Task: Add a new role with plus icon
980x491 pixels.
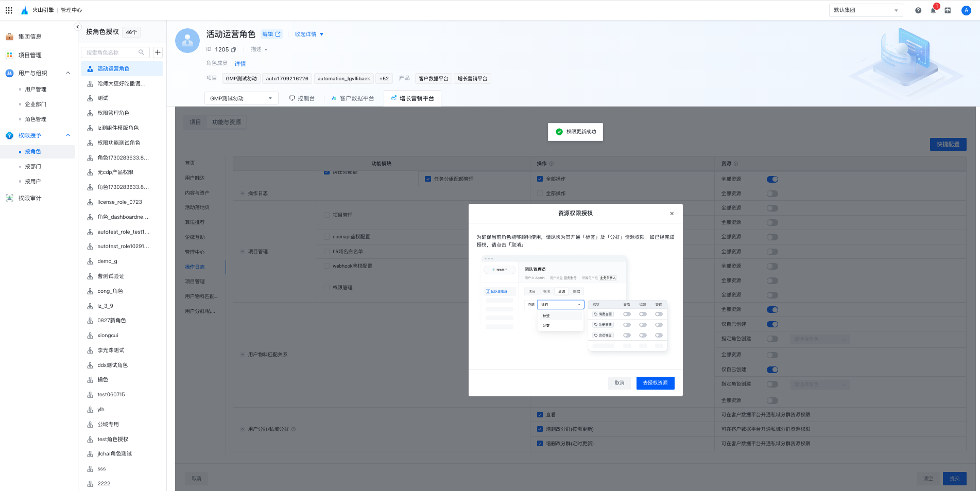Action: (158, 52)
